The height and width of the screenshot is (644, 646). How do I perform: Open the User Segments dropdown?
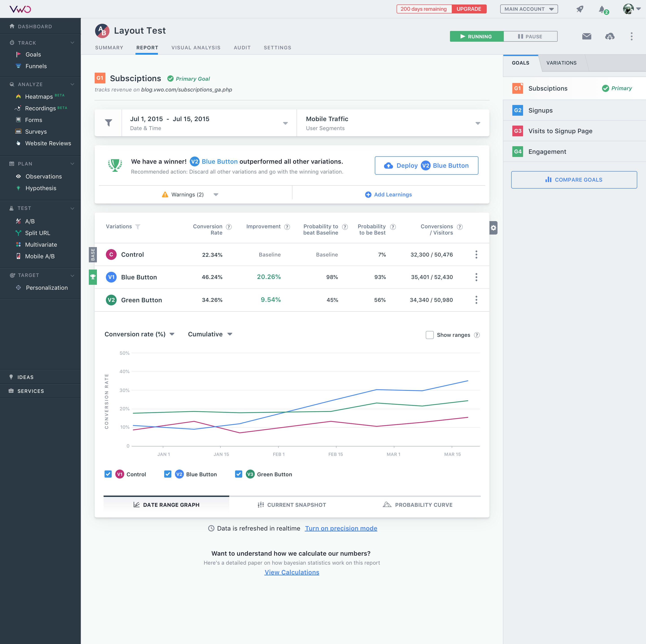pos(478,123)
